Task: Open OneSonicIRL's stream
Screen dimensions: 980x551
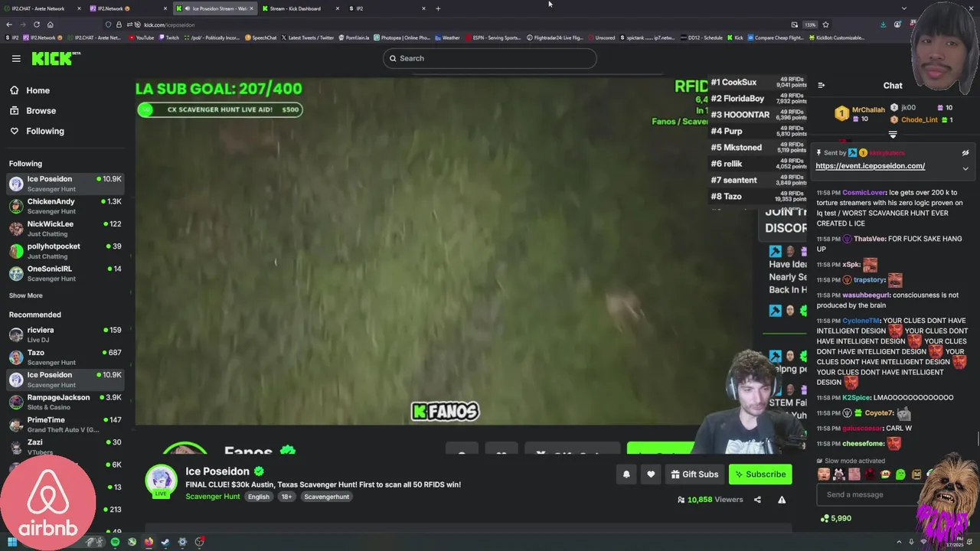Action: [65, 273]
